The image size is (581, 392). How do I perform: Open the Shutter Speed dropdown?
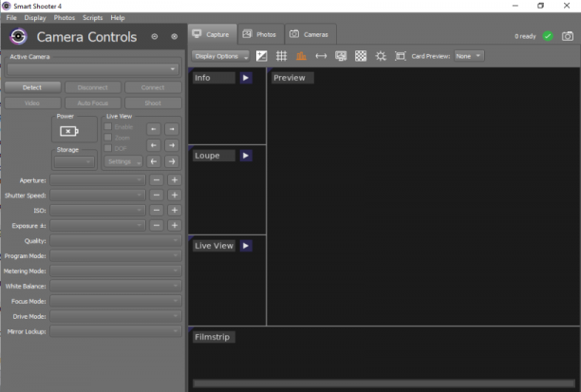point(98,196)
